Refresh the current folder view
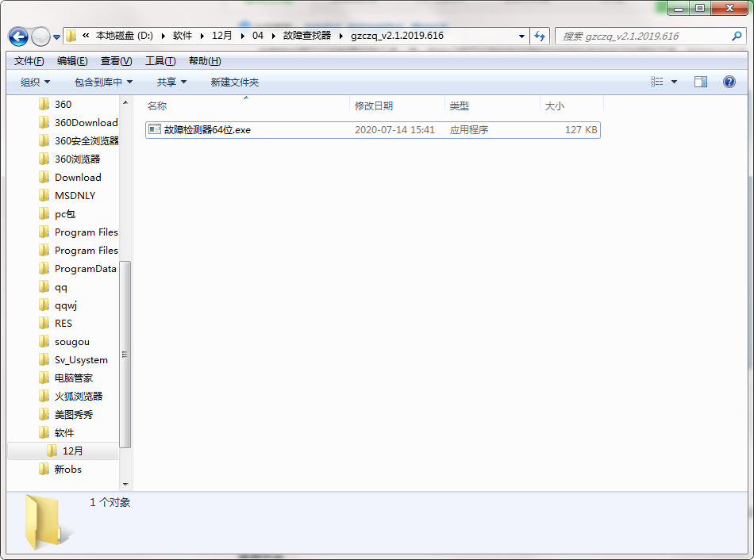This screenshot has width=754, height=560. point(540,36)
